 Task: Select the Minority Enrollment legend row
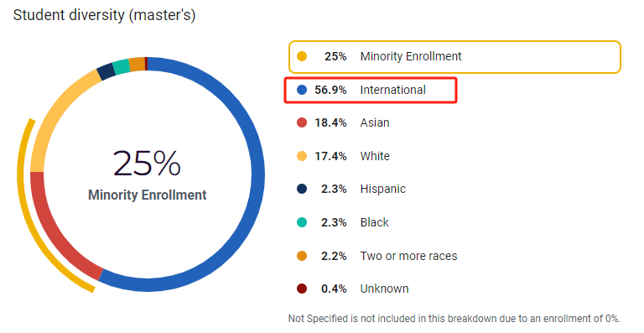454,57
